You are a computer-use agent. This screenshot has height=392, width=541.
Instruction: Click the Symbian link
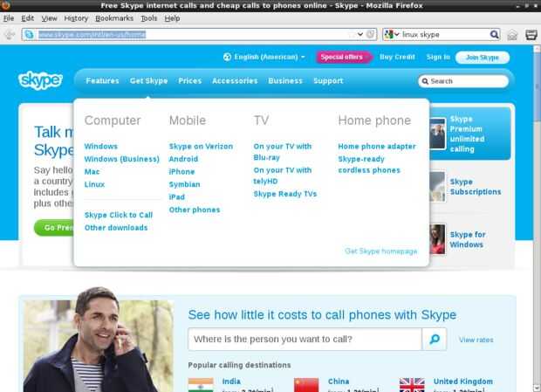point(185,184)
